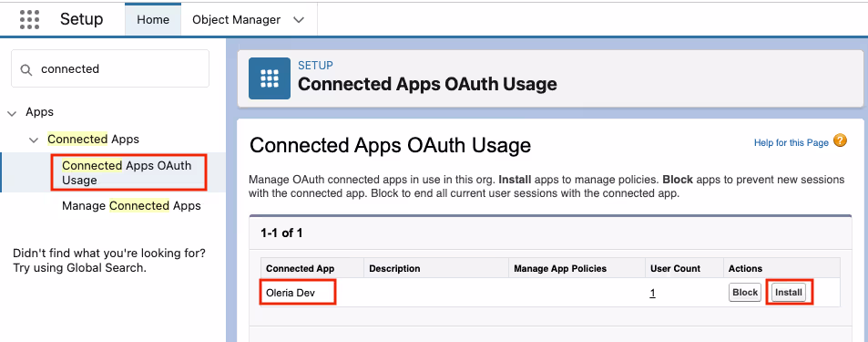Image resolution: width=868 pixels, height=342 pixels.
Task: Switch to the Home tab
Action: [153, 19]
